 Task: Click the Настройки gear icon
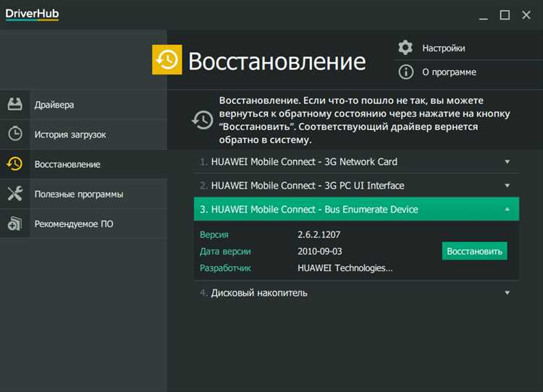pyautogui.click(x=405, y=48)
